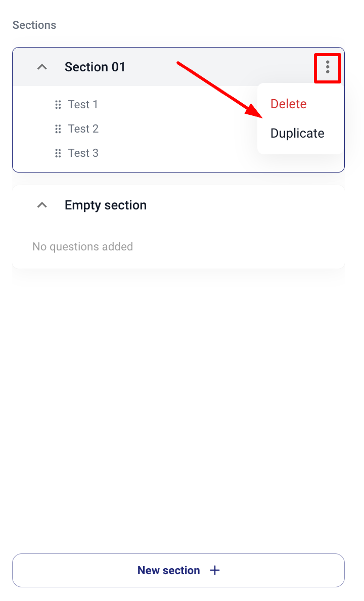Choose Duplicate from the section menu
This screenshot has width=364, height=601.
pyautogui.click(x=297, y=133)
